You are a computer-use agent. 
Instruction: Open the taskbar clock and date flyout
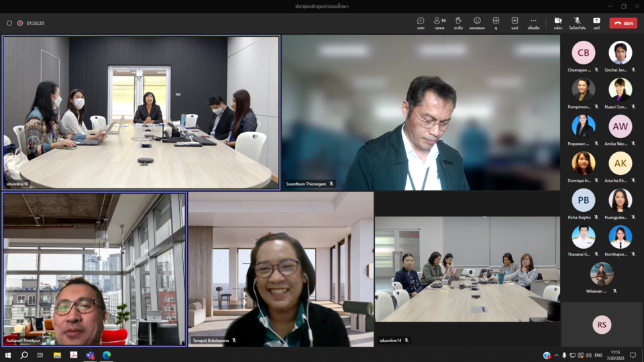(x=615, y=355)
